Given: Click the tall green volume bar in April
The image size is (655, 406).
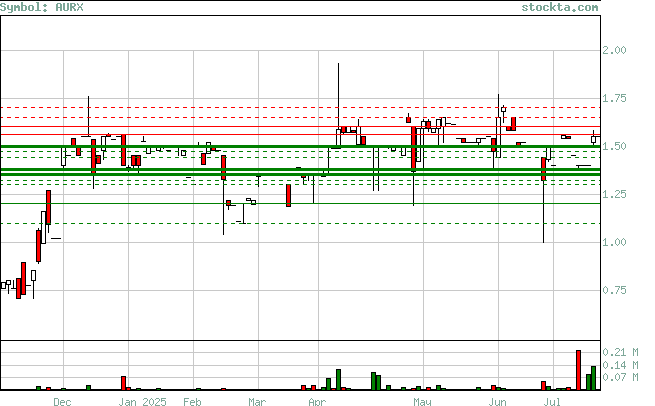Looking at the screenshot, I should pyautogui.click(x=338, y=380).
